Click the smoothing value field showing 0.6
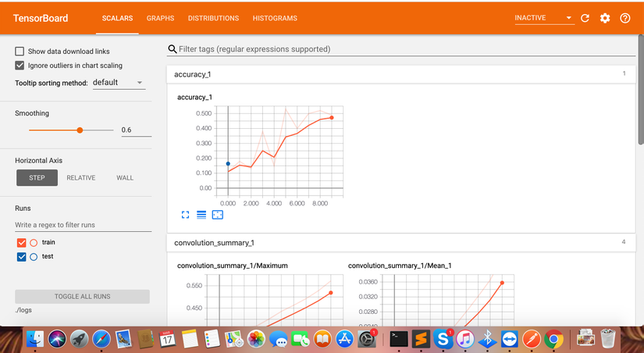644x353 pixels. pos(136,130)
